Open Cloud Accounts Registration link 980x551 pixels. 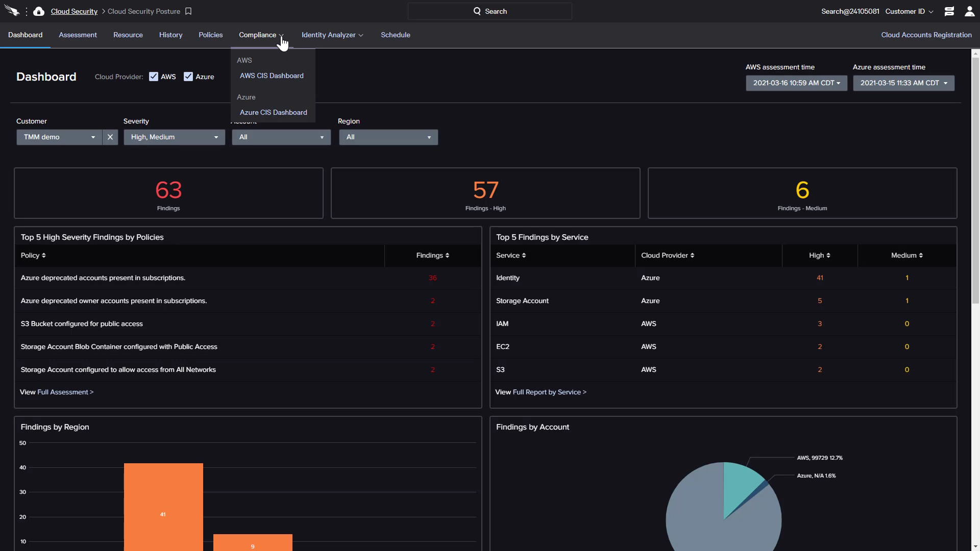click(x=926, y=35)
